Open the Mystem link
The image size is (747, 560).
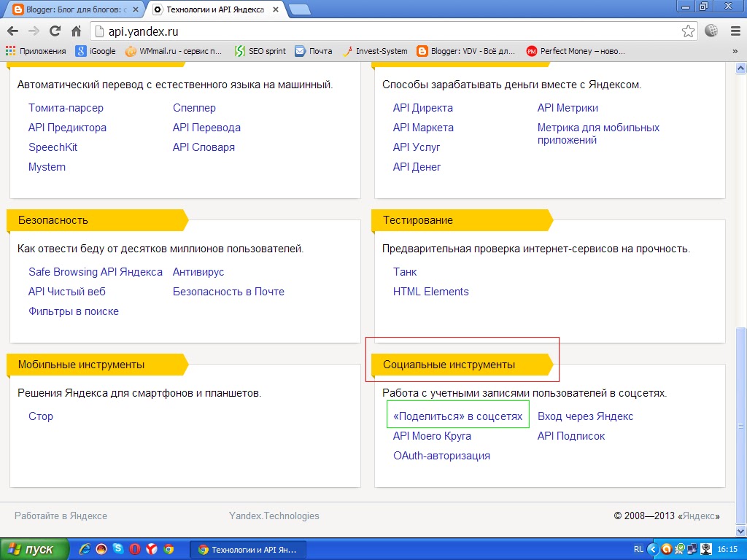coord(47,167)
